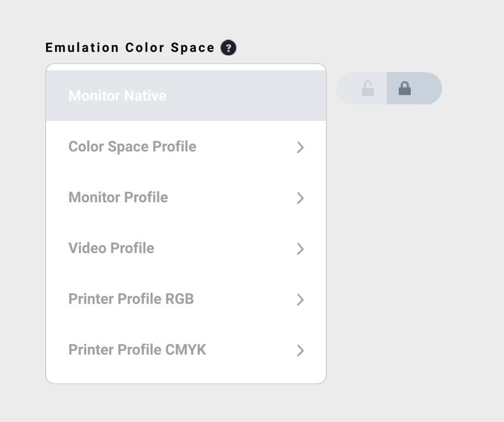Toggle the lock/unlock pill switch
The height and width of the screenshot is (422, 504).
point(389,88)
